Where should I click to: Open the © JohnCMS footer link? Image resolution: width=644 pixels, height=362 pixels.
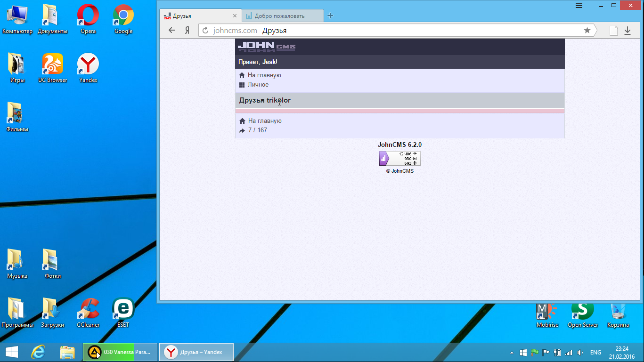click(x=399, y=171)
